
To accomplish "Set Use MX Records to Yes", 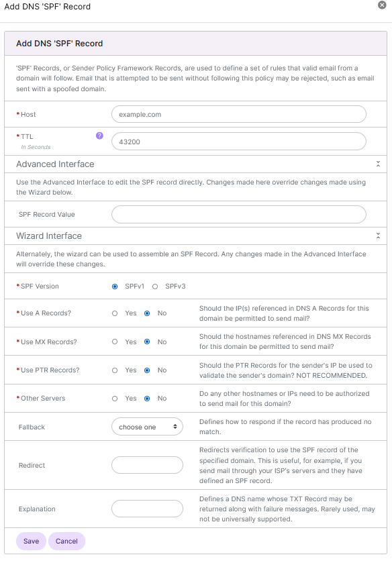I will tap(115, 342).
